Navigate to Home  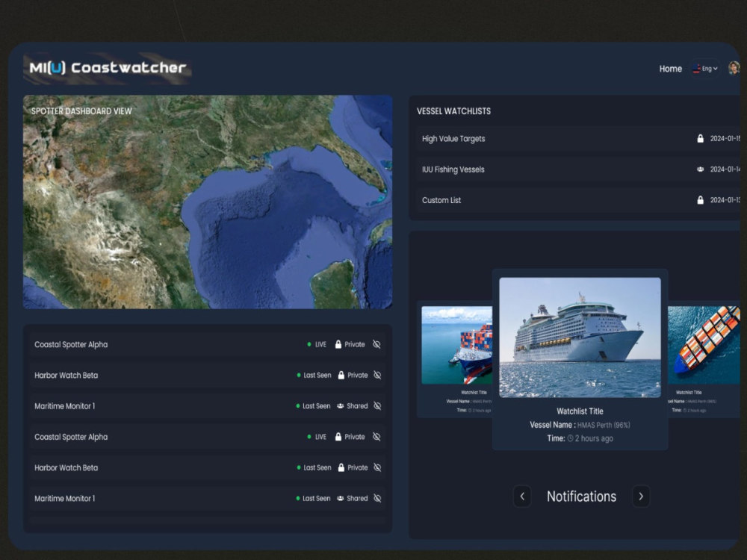tap(670, 69)
